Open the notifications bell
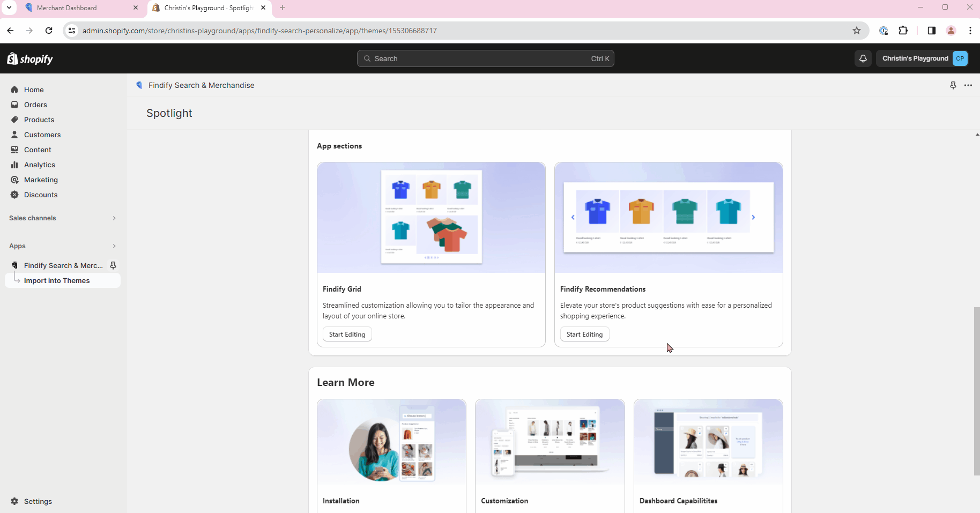 point(863,58)
